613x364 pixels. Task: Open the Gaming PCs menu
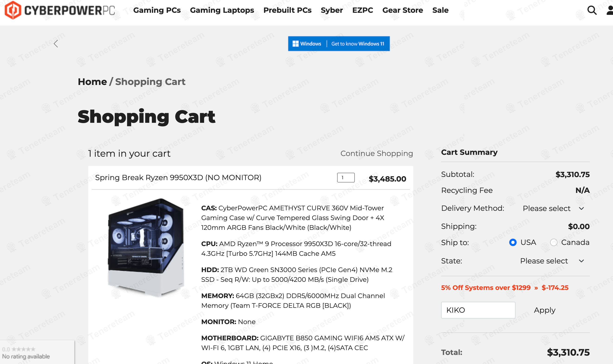pyautogui.click(x=157, y=10)
